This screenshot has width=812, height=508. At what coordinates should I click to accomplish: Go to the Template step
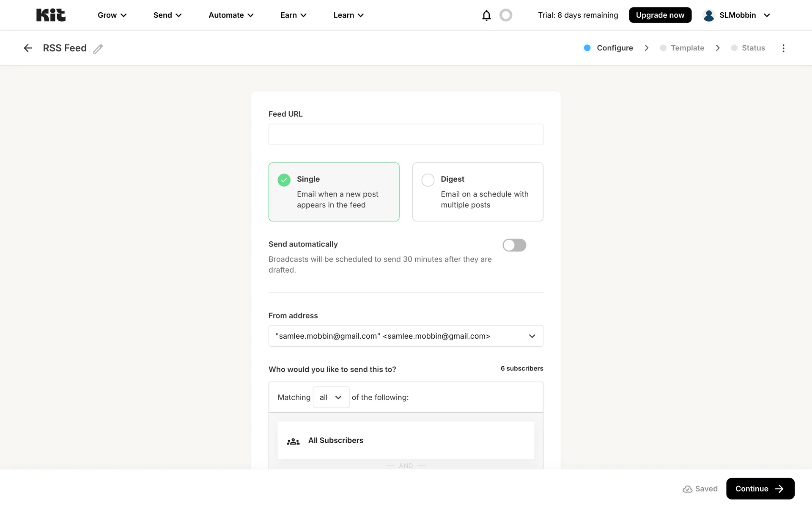[687, 48]
